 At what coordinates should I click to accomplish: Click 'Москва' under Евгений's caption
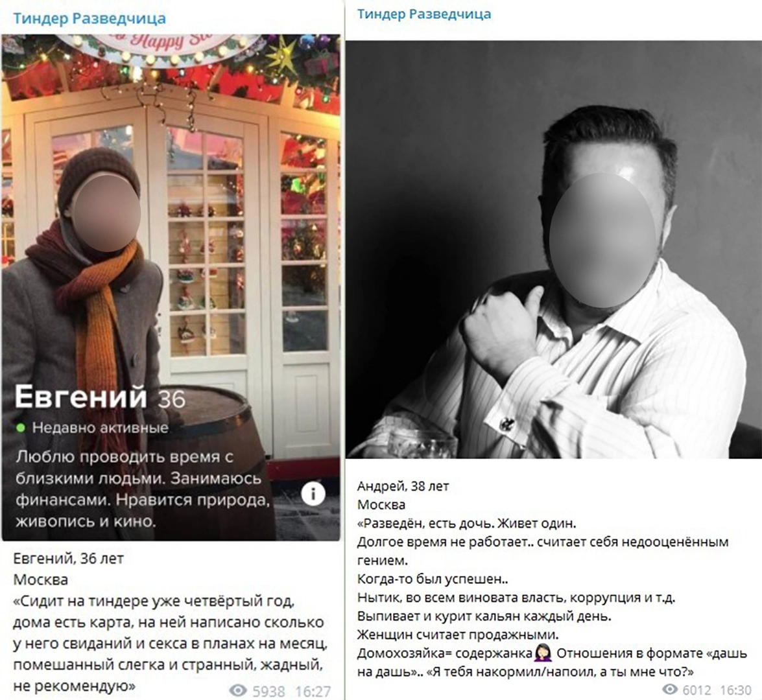click(x=40, y=580)
